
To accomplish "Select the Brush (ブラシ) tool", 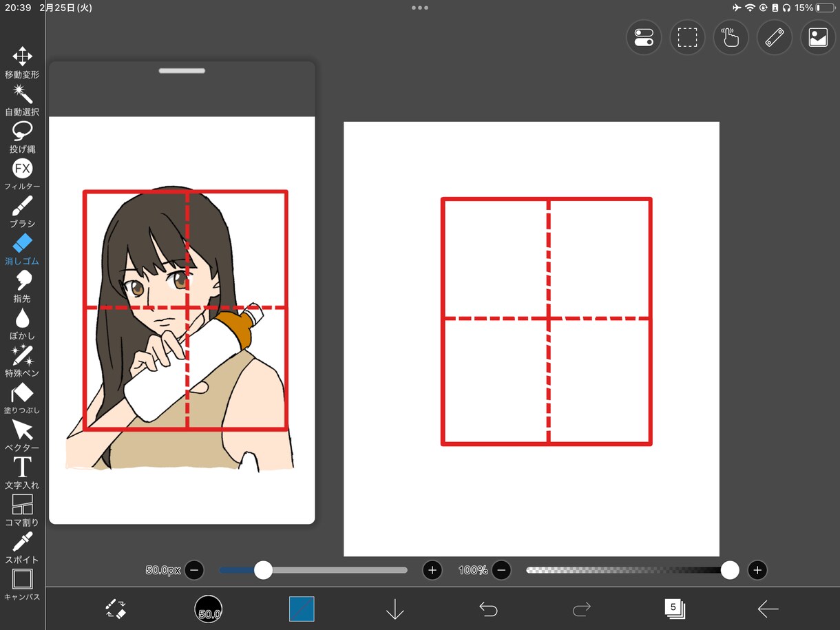I will tap(22, 211).
